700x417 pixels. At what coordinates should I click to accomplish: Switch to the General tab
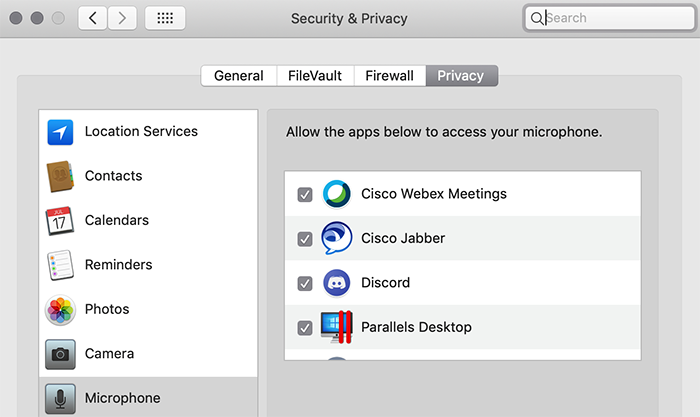click(x=239, y=75)
